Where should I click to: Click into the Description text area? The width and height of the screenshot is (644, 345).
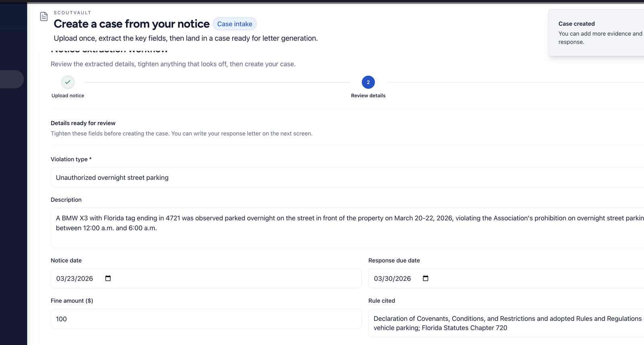(347, 228)
